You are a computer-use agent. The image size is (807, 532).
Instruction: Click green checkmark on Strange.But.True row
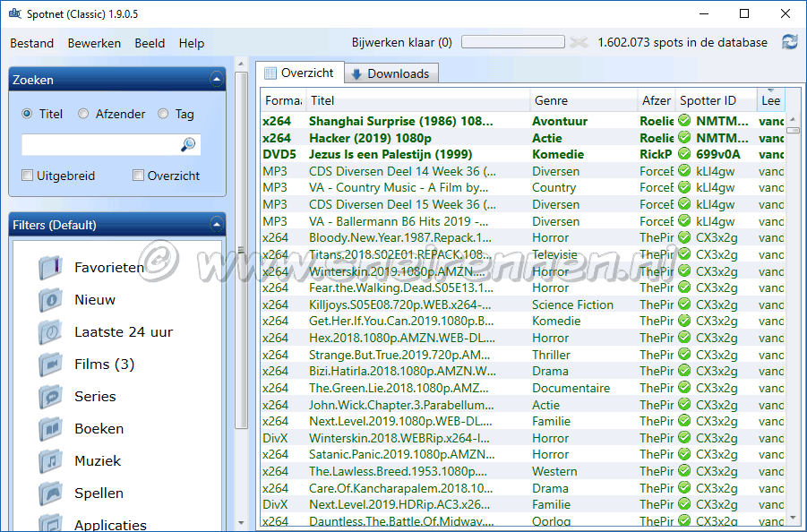(684, 354)
